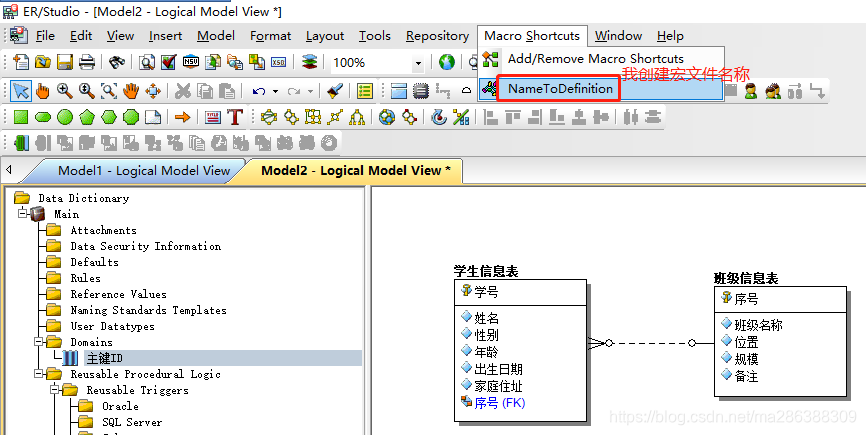Select the pointing-hand scroll tool
Image resolution: width=866 pixels, height=435 pixels.
tap(43, 90)
